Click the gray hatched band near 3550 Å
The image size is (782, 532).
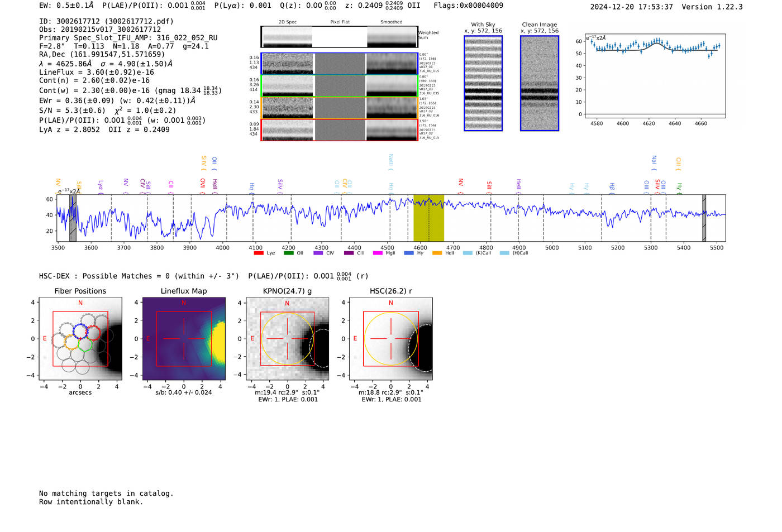point(73,218)
